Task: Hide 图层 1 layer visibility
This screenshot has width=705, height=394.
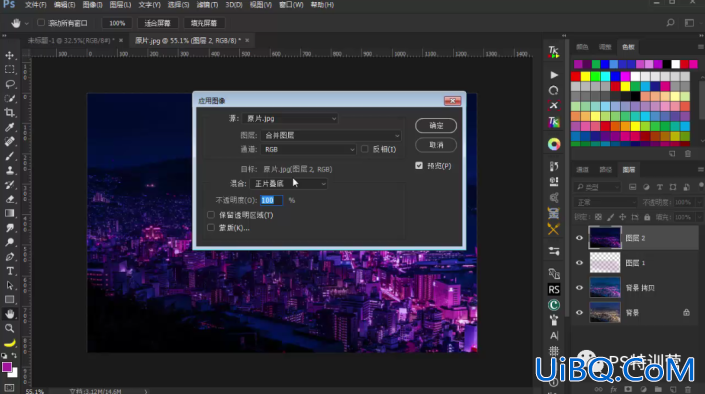Action: (580, 263)
